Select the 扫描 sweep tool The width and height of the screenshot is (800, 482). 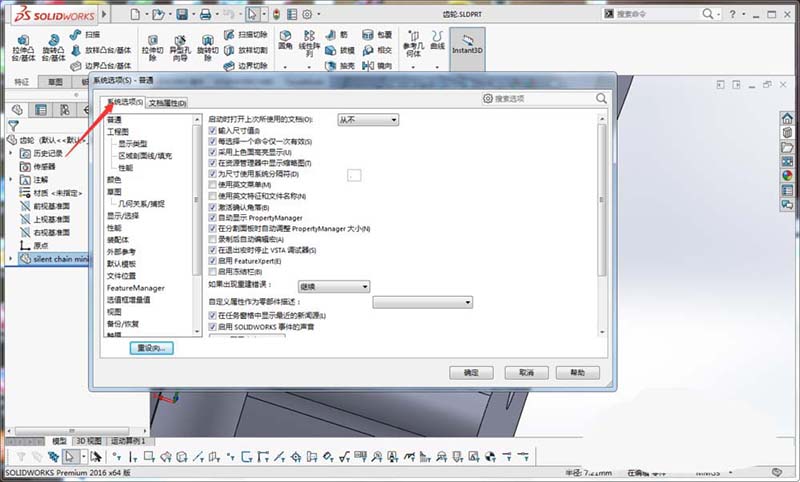85,35
